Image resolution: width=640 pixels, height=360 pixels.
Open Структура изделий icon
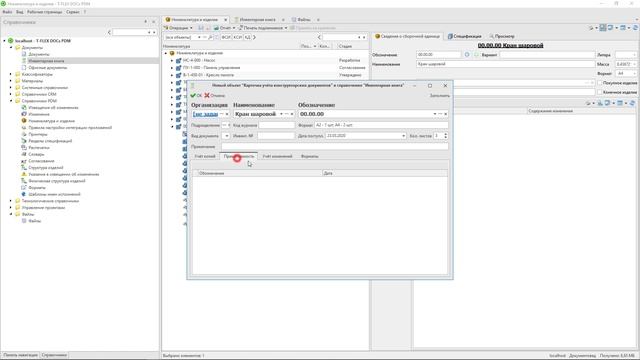[24, 167]
